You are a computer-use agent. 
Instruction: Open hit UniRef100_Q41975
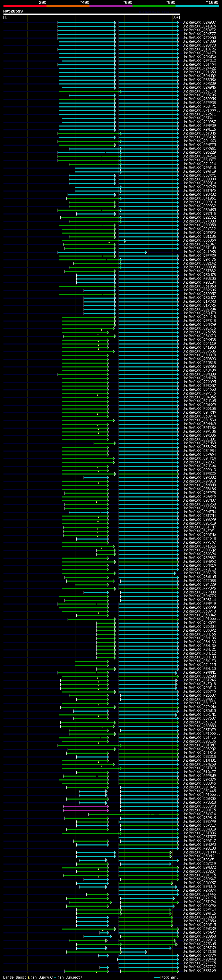(199, 26)
